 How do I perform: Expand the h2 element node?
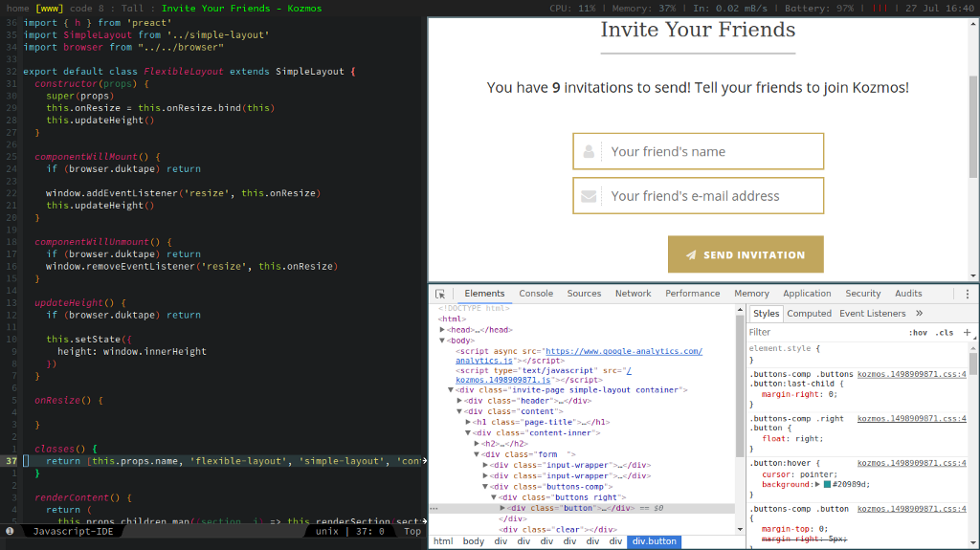(x=477, y=443)
